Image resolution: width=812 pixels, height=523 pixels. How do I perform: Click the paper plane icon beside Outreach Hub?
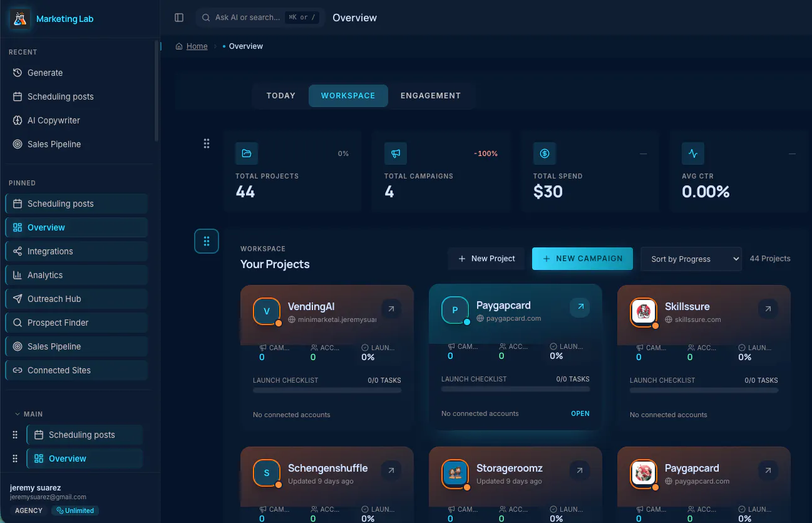point(18,299)
